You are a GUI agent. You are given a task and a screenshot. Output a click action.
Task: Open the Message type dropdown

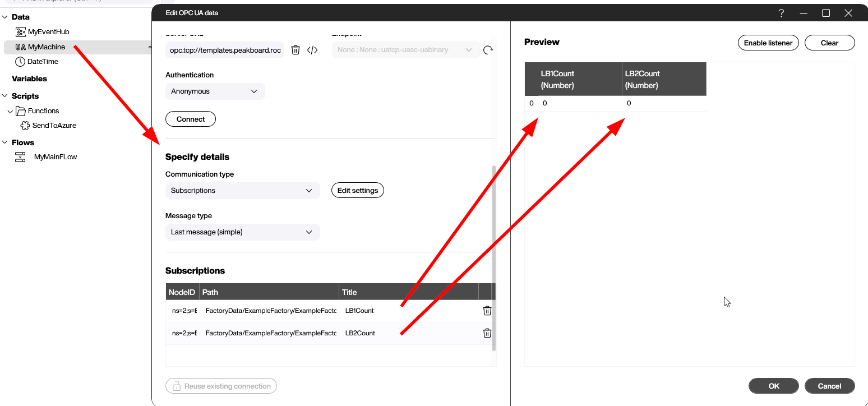pos(242,232)
